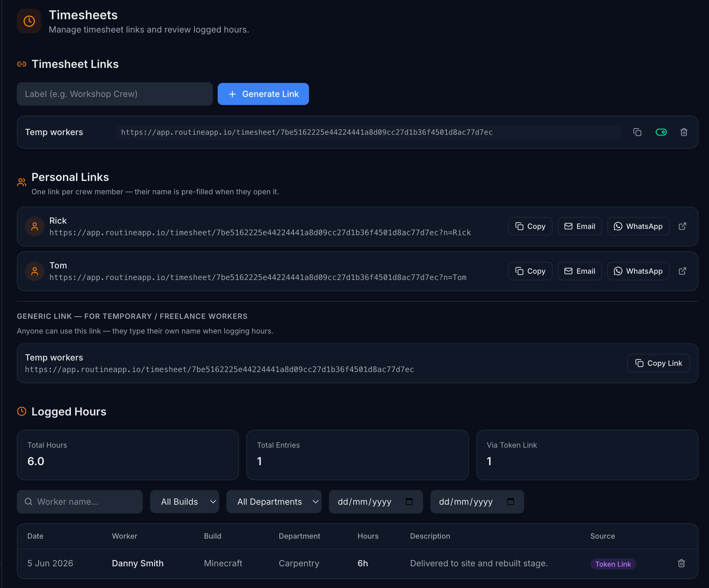Click the Personal Links people icon
709x588 pixels.
click(22, 182)
